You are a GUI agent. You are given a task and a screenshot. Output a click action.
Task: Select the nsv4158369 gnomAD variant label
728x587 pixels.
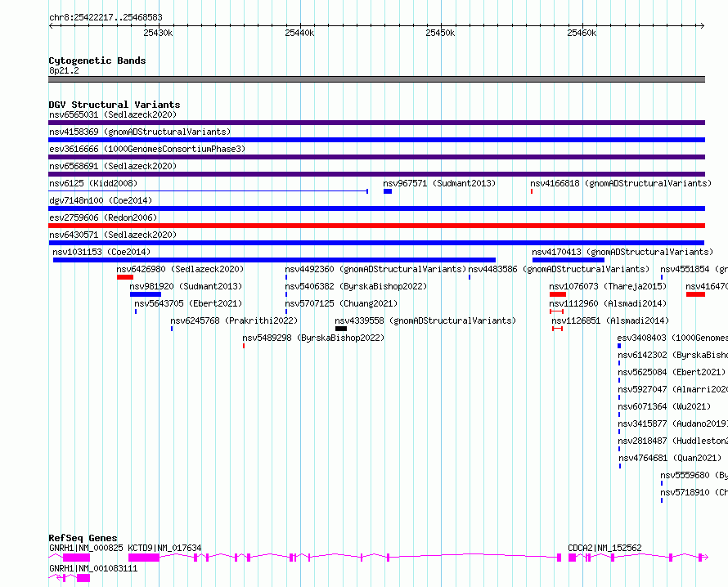tap(140, 132)
